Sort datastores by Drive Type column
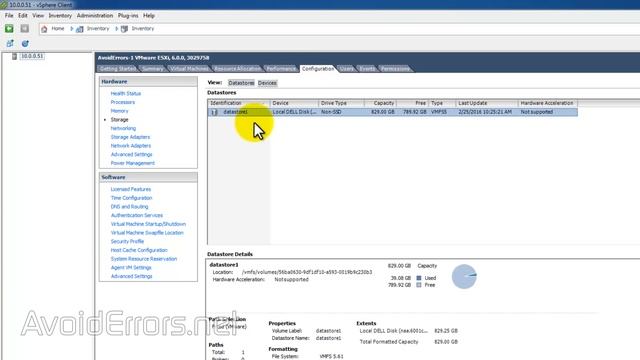640x360 pixels. 341,103
